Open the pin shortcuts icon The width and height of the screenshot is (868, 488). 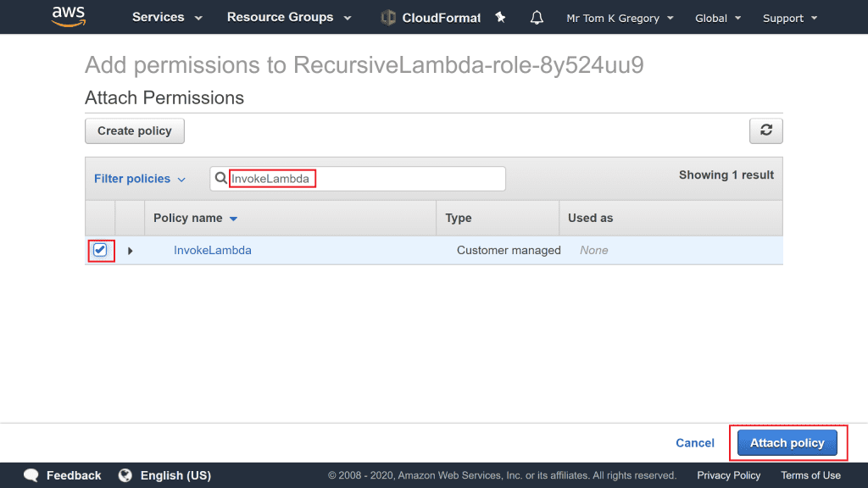[500, 18]
